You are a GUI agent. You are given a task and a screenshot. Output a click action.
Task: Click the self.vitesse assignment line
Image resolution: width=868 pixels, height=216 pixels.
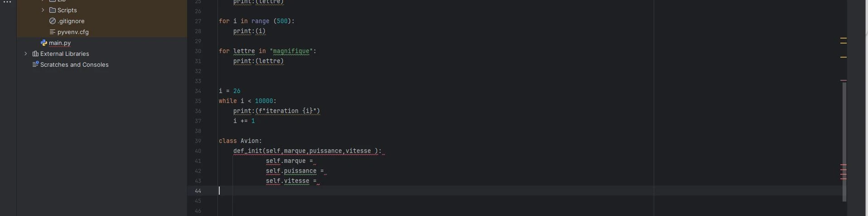[x=291, y=181]
